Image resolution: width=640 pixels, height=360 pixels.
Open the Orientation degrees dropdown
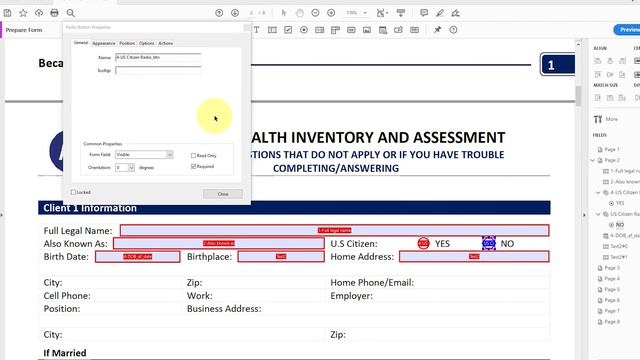125,168
